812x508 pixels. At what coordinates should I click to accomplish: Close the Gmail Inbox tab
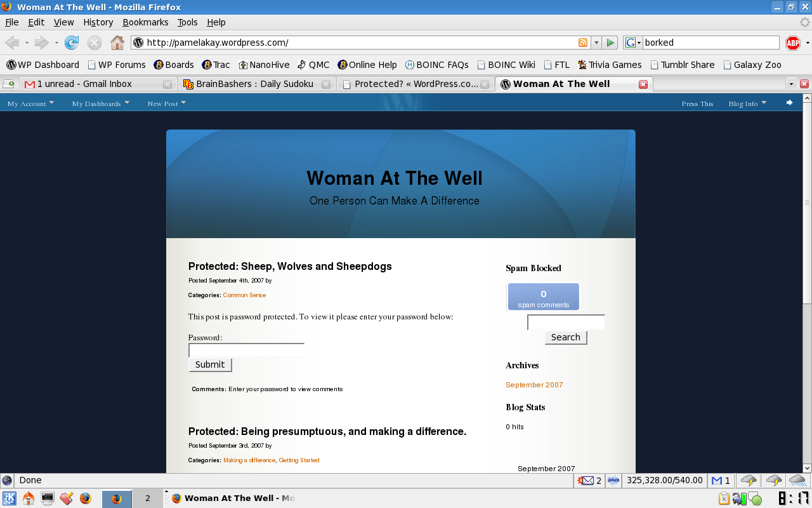(x=167, y=84)
